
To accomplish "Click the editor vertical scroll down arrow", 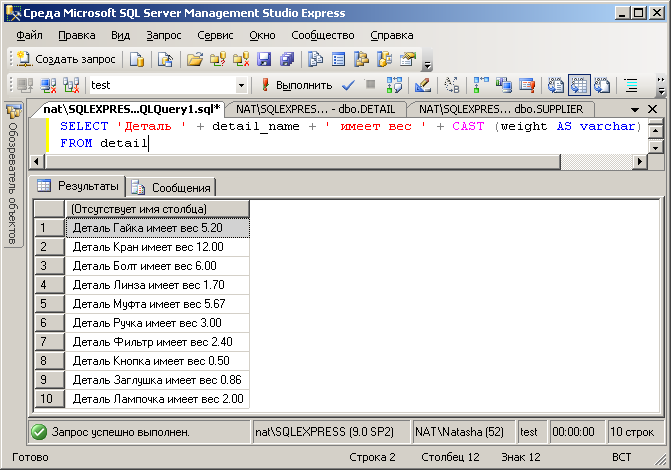I will (656, 148).
